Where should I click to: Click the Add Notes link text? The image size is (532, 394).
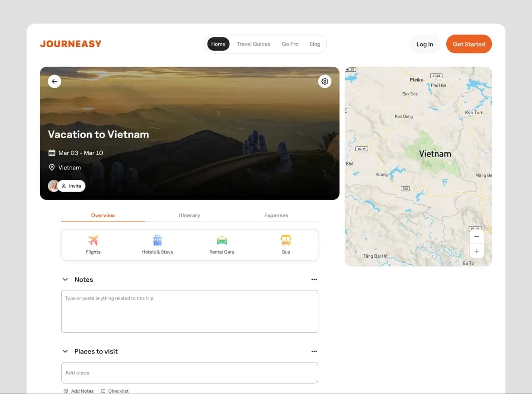pos(82,391)
